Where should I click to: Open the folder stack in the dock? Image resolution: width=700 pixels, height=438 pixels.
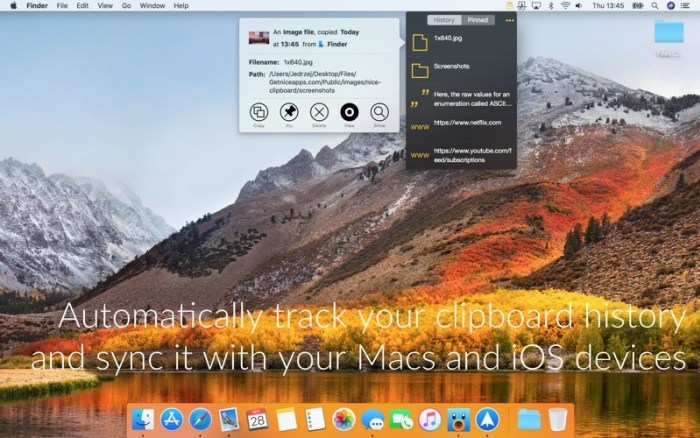[x=529, y=420]
